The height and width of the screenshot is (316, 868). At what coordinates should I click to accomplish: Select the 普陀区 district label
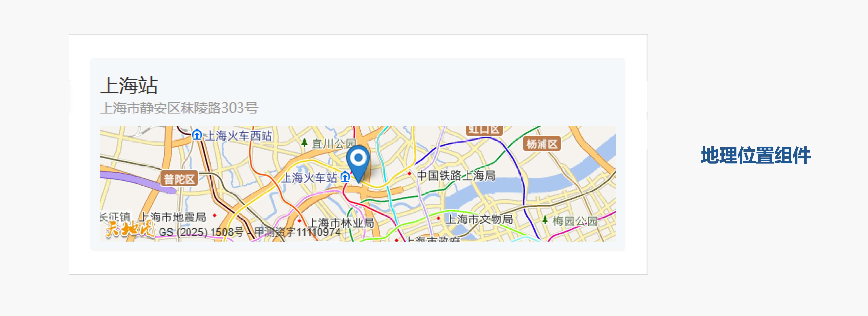click(x=179, y=179)
